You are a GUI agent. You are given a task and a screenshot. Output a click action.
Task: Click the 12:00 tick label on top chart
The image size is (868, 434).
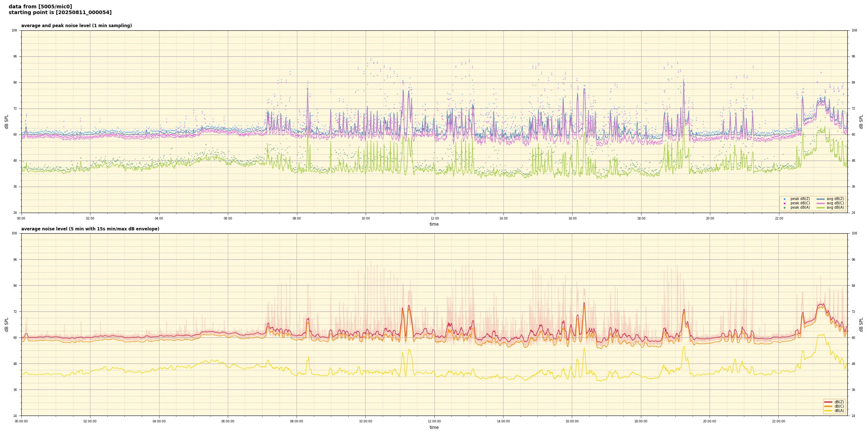point(434,218)
